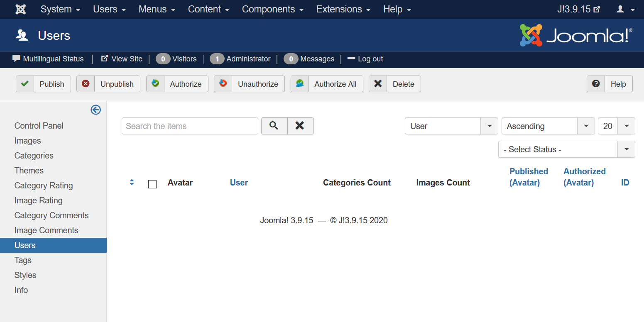This screenshot has height=322, width=644.
Task: Click the Joomla logo icon in top bar
Action: coord(20,9)
